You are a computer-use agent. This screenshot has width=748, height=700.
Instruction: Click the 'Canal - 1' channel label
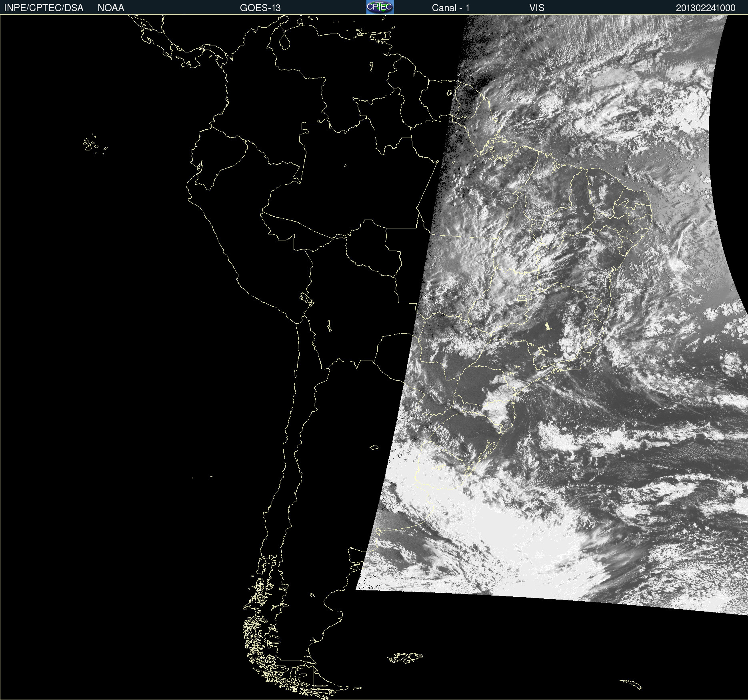click(x=450, y=8)
